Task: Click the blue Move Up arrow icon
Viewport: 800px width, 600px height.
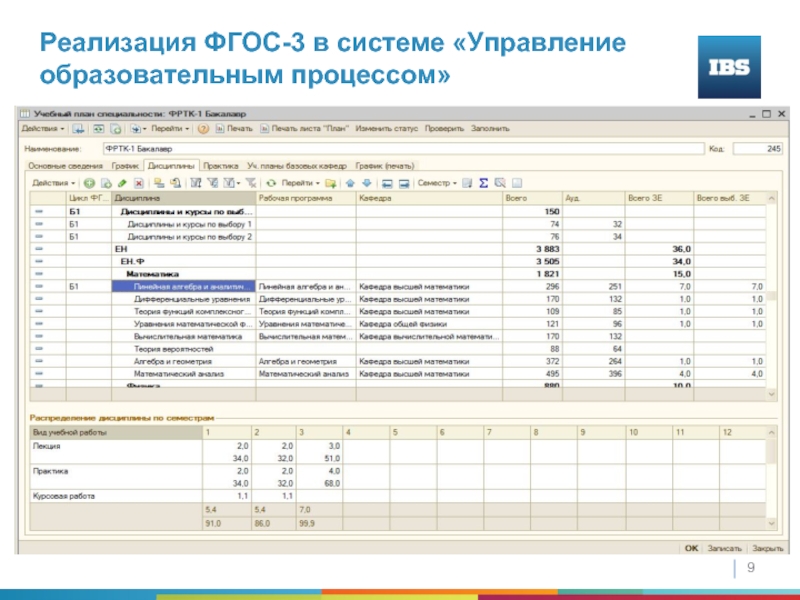Action: [350, 184]
